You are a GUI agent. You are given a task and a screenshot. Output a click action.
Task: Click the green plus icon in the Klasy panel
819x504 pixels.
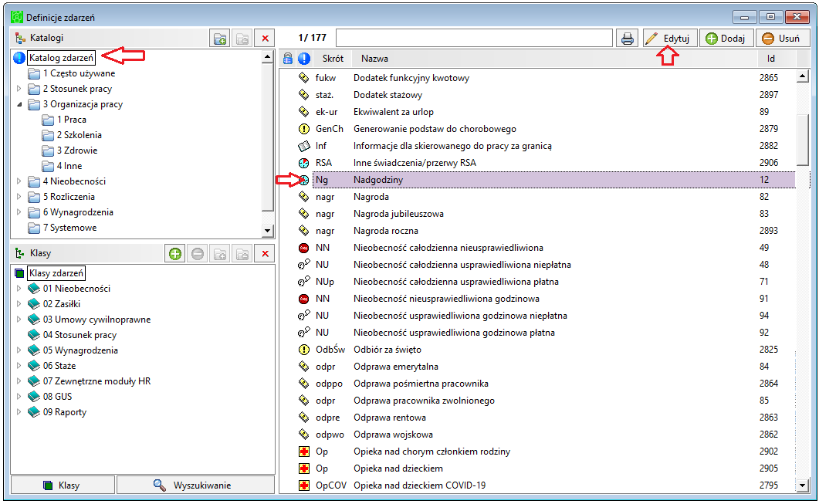tap(175, 254)
